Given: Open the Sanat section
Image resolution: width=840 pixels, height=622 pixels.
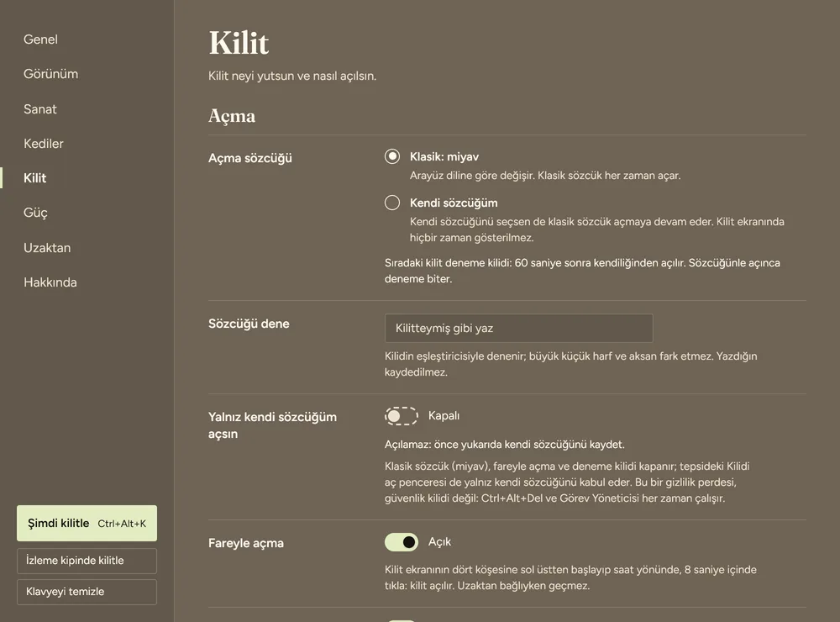Looking at the screenshot, I should 40,109.
